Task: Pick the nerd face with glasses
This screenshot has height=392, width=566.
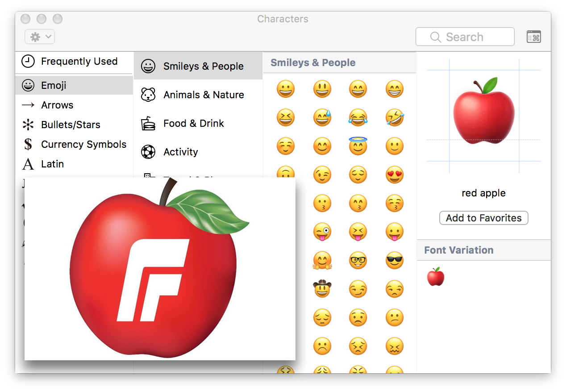Action: [x=358, y=260]
